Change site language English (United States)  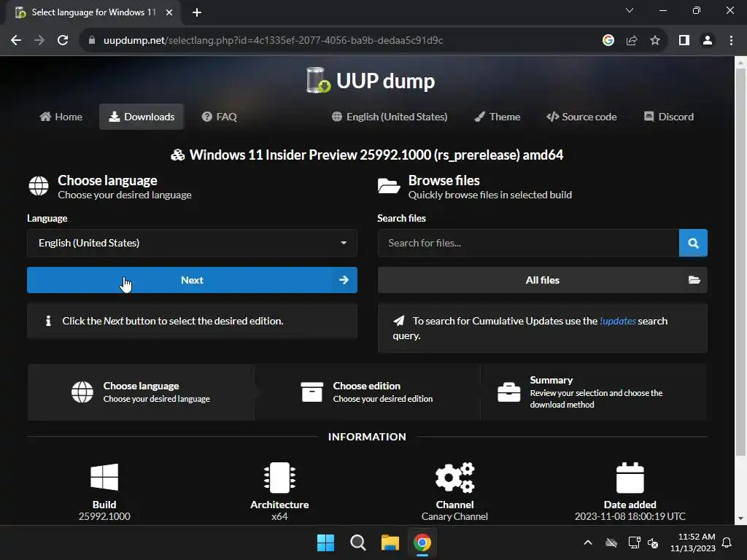click(x=390, y=117)
